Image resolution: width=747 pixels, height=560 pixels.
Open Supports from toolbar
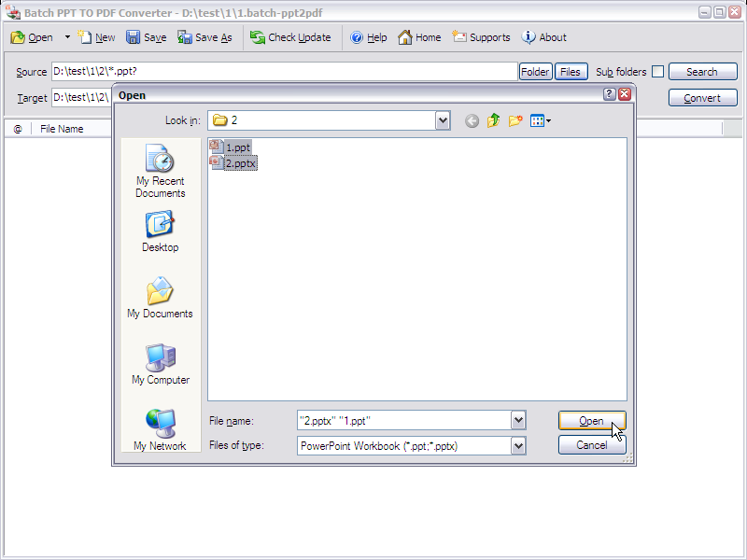tap(481, 37)
